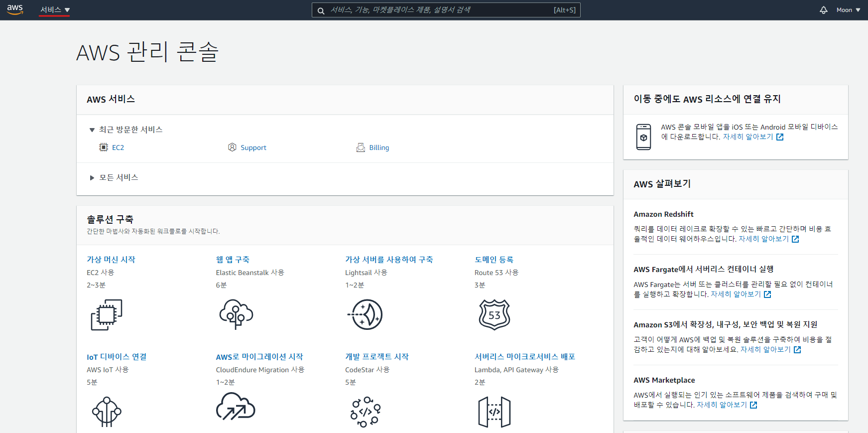The image size is (868, 433).
Task: Open mobile app 자세히 알아보기 link
Action: tap(748, 137)
